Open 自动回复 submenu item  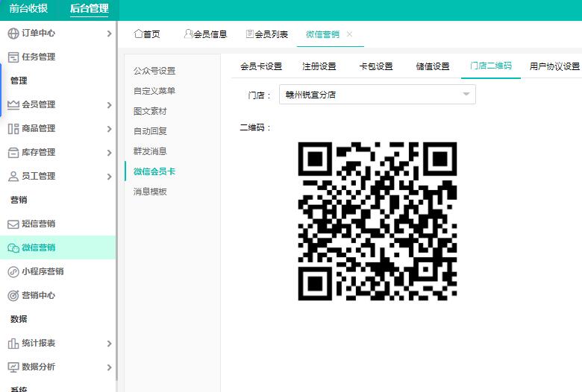click(x=150, y=131)
